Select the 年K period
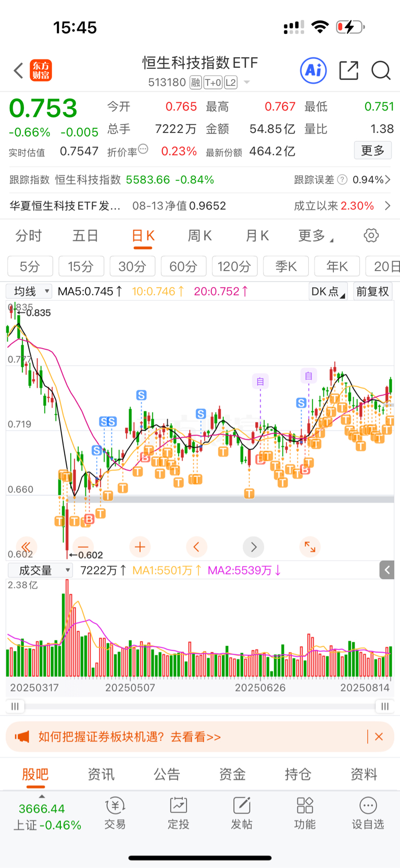This screenshot has width=400, height=868. (x=337, y=266)
